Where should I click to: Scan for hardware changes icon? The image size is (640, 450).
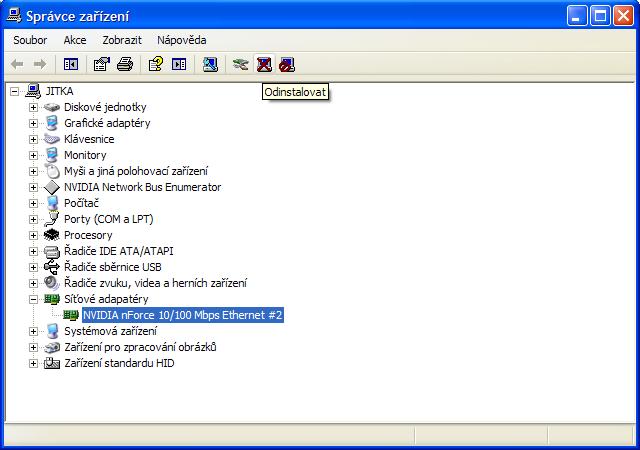pos(210,64)
